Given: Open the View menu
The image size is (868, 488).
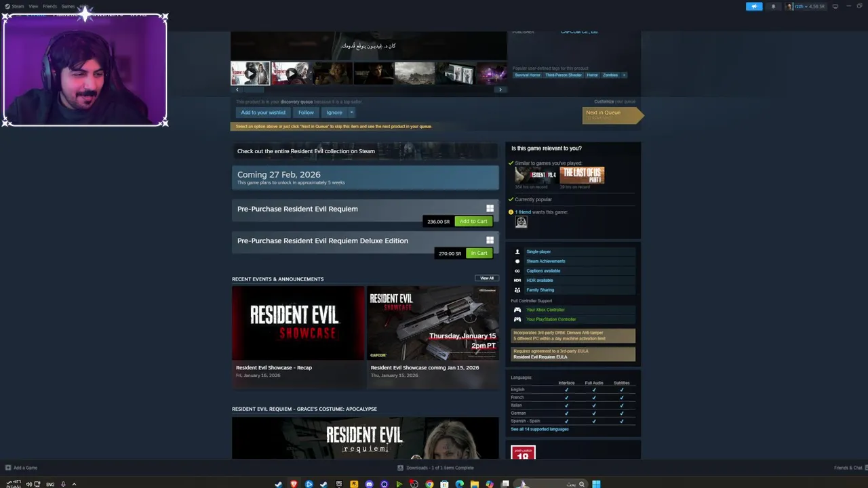Looking at the screenshot, I should (33, 6).
